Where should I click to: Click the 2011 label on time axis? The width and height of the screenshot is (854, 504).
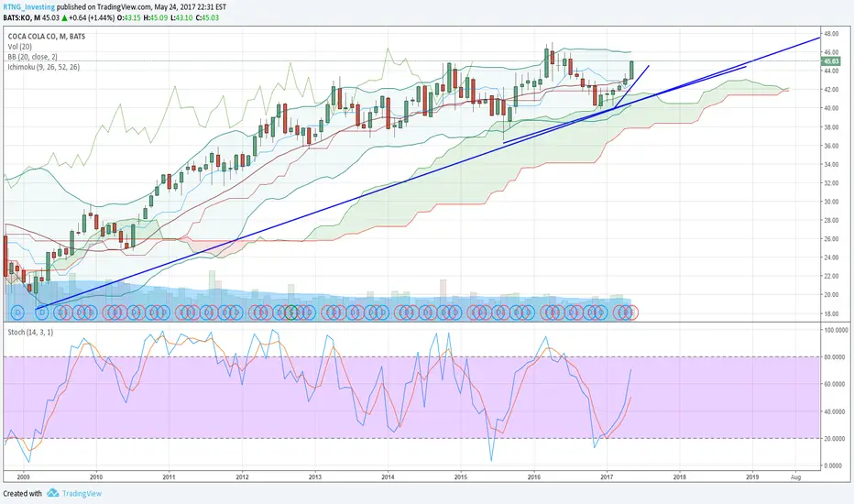169,477
